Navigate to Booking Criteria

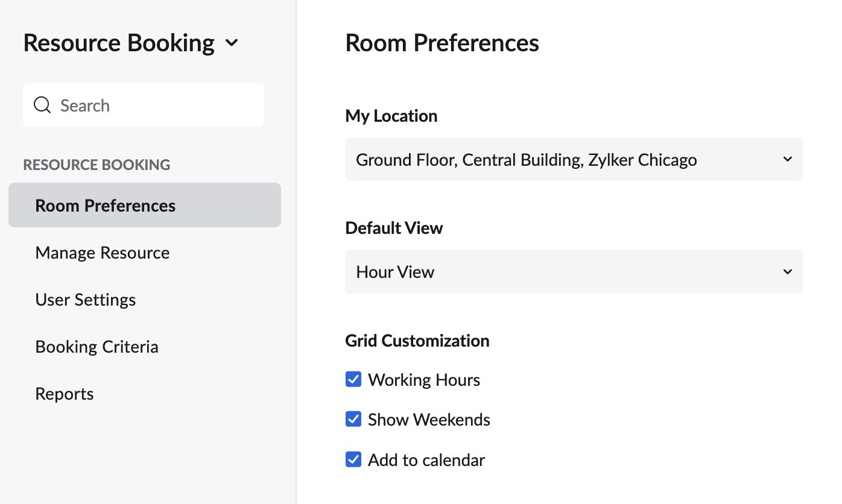point(97,347)
